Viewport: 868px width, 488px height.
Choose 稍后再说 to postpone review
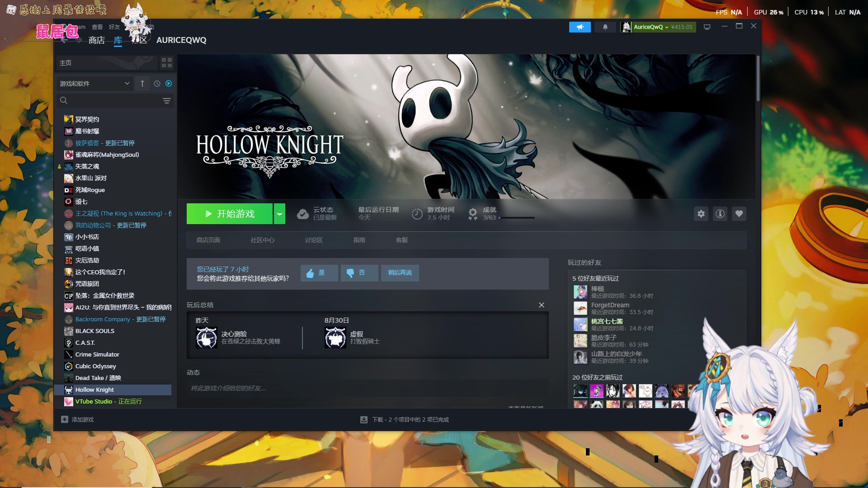[400, 273]
